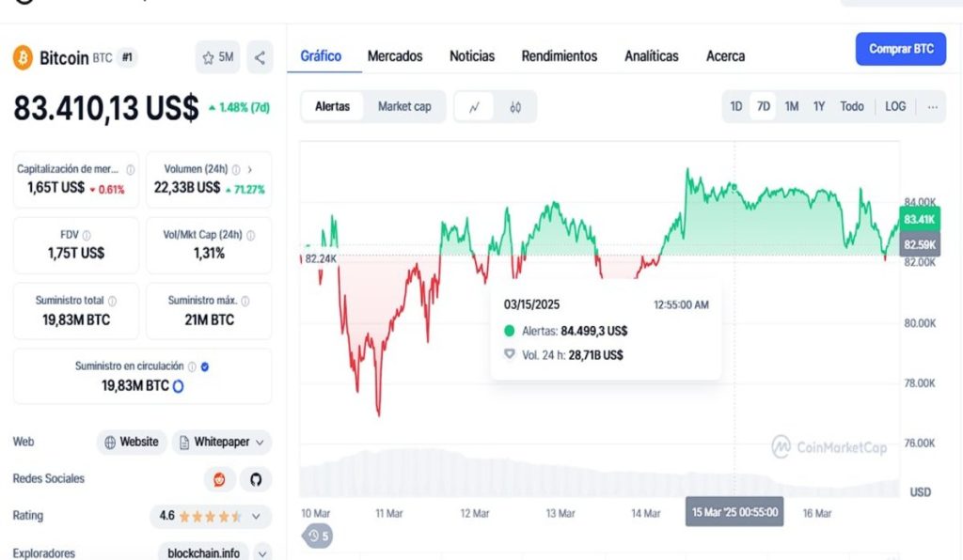Click the share icon beside Bitcoin

(260, 57)
